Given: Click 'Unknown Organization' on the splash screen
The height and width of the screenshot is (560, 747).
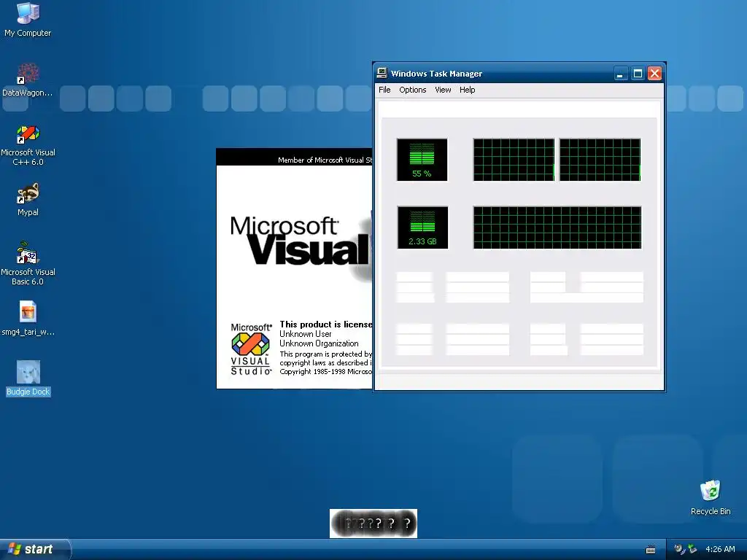Looking at the screenshot, I should click(319, 343).
